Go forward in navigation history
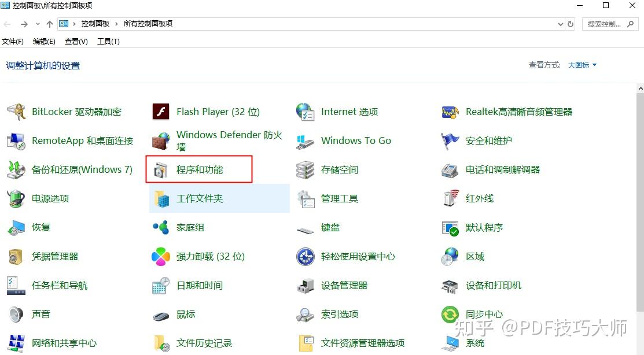 [x=24, y=24]
